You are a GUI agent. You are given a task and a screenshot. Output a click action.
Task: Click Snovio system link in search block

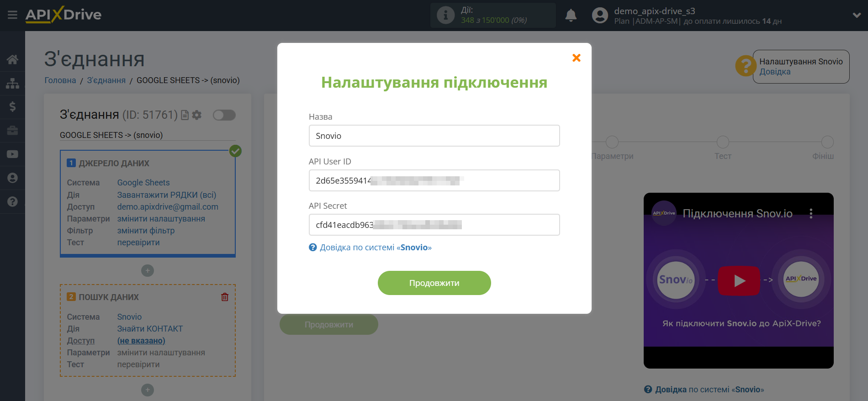click(129, 317)
